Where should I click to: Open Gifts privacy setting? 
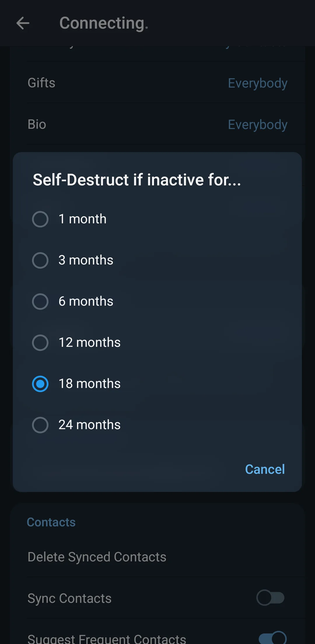pos(41,83)
